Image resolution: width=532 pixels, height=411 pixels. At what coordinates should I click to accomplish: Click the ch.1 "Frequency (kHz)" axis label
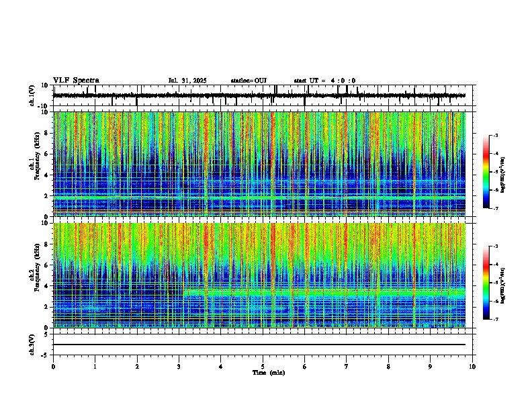[x=37, y=156]
